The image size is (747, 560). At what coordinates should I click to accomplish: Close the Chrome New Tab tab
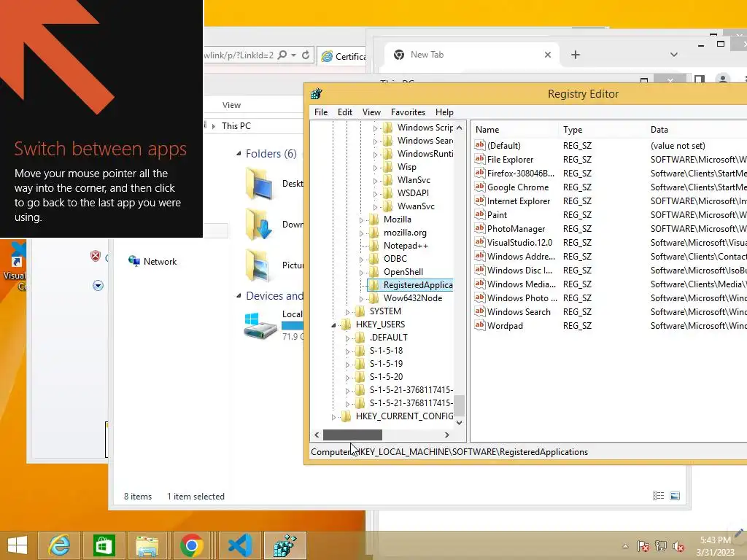(548, 55)
